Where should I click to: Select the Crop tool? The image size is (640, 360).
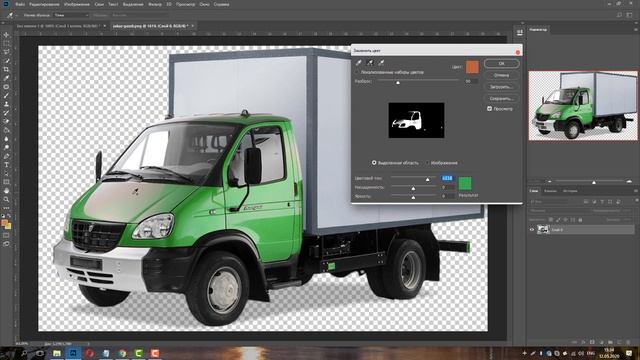point(7,69)
